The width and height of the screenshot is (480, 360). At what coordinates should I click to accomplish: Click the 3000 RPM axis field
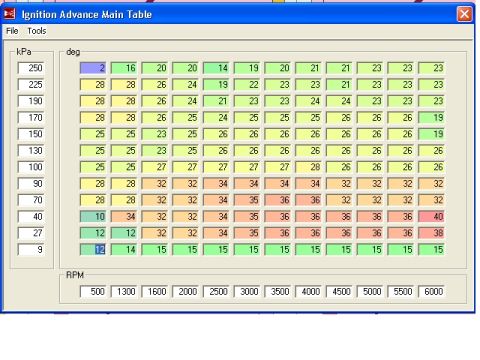pyautogui.click(x=247, y=292)
